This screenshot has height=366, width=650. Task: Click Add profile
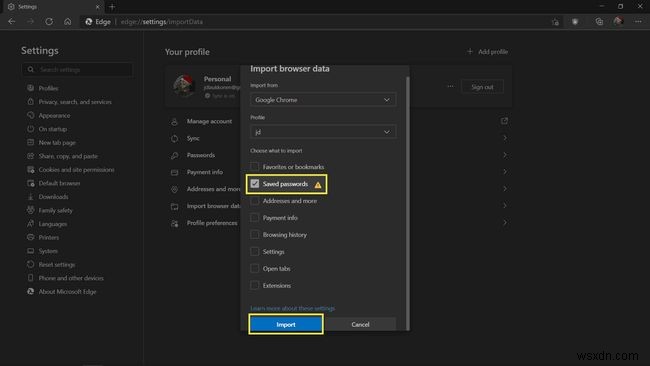[487, 51]
